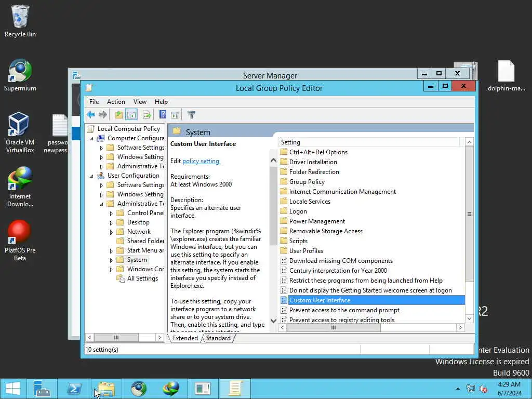Click the Windows Start button
Image resolution: width=532 pixels, height=399 pixels.
[13, 389]
